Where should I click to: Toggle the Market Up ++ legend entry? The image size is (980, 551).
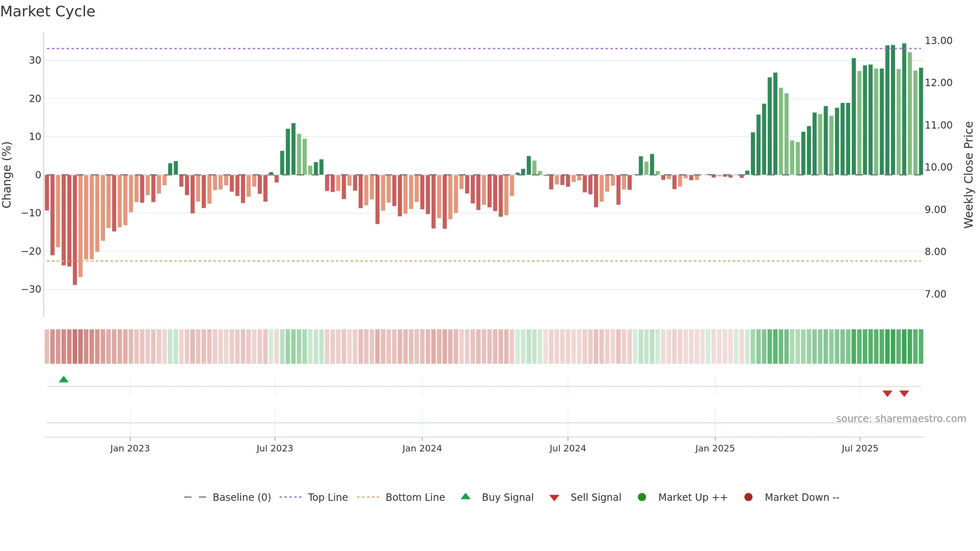682,498
